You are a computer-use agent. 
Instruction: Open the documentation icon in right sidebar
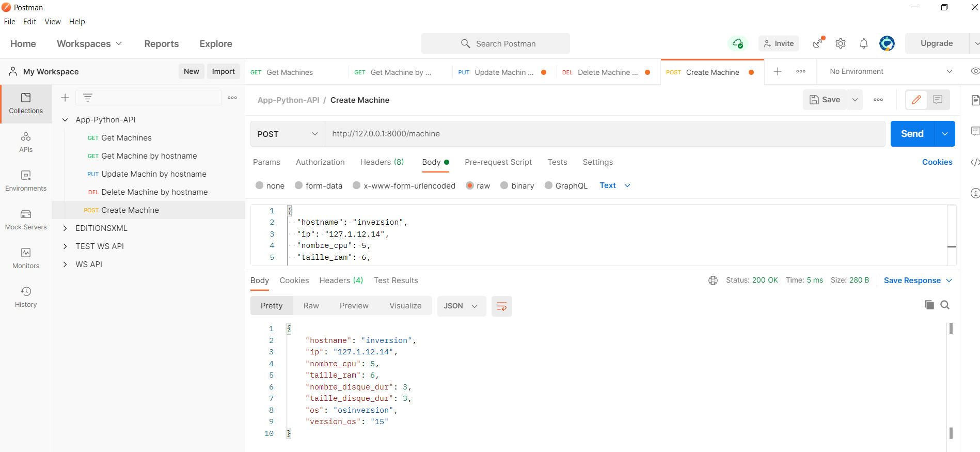point(975,100)
